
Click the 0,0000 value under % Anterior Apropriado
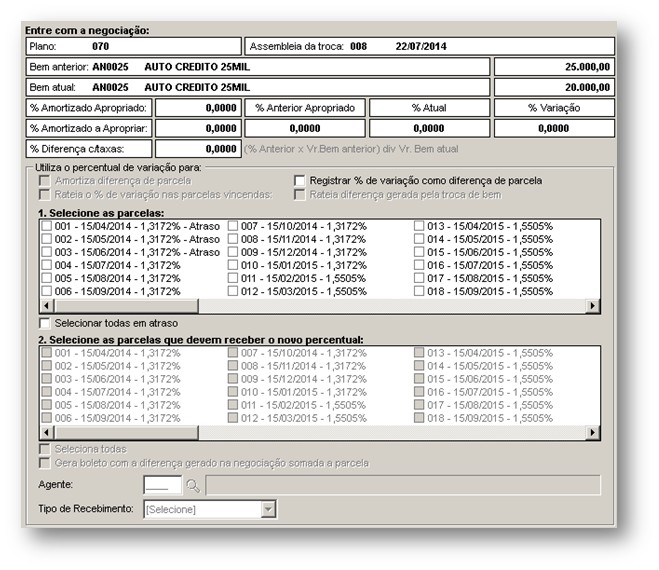[305, 129]
